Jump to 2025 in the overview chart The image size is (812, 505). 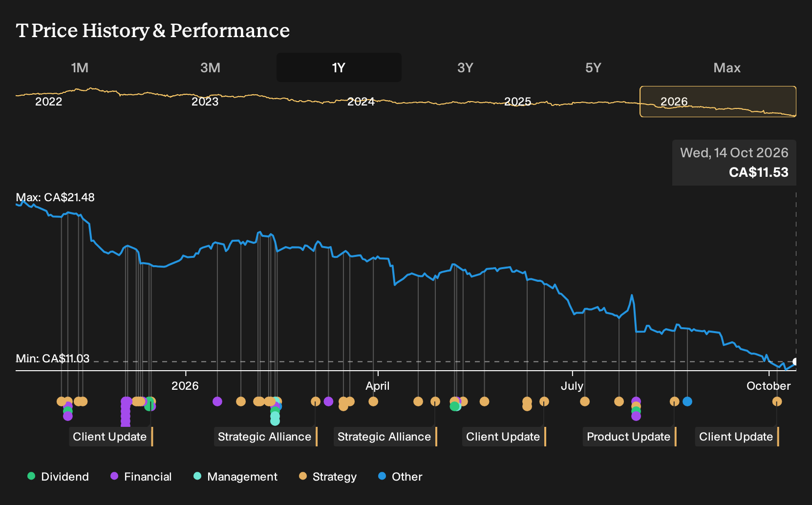[518, 102]
